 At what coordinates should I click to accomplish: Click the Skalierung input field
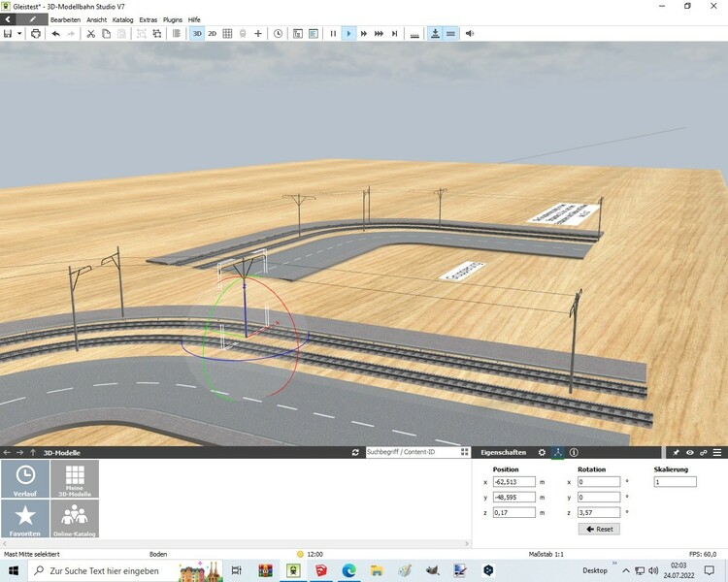click(675, 481)
